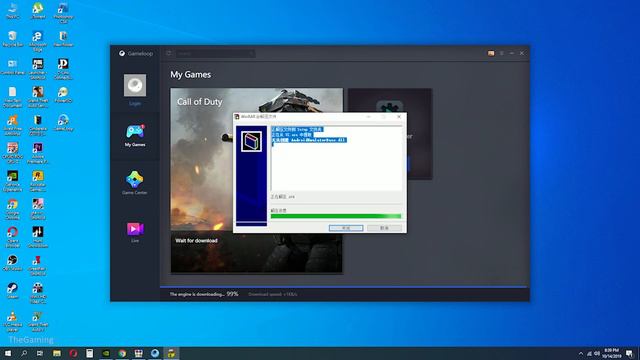
Task: Open Rockstar Games desktop shortcut
Action: click(x=38, y=181)
